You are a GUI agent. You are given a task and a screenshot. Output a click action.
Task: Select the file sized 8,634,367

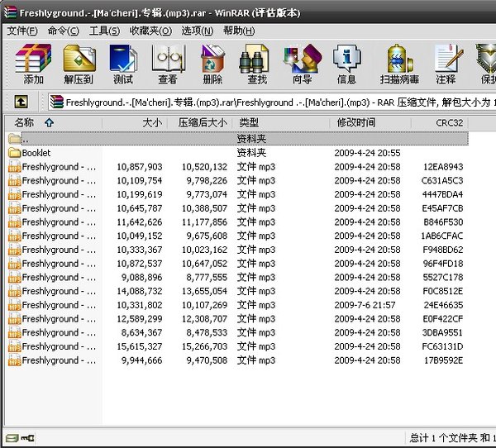(236, 332)
